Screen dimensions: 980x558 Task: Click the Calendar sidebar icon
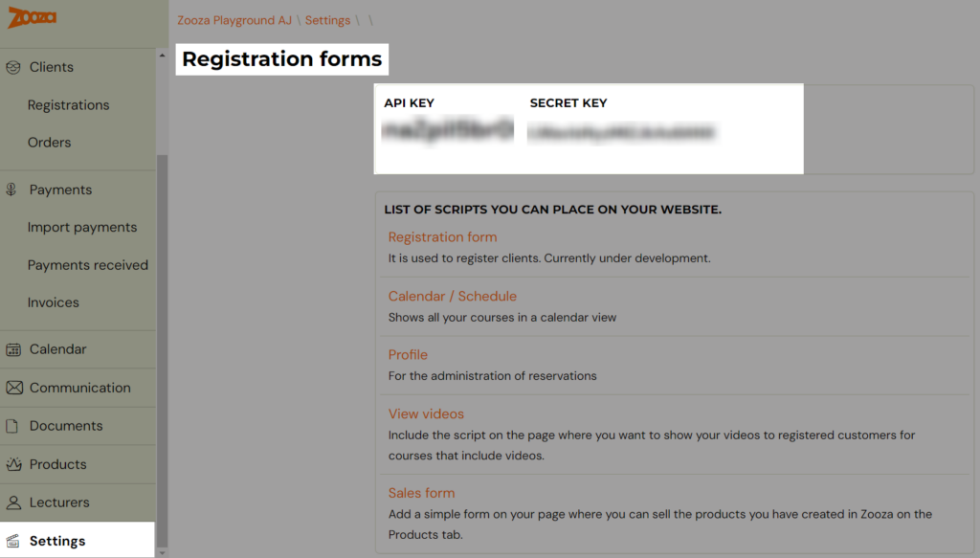[13, 349]
